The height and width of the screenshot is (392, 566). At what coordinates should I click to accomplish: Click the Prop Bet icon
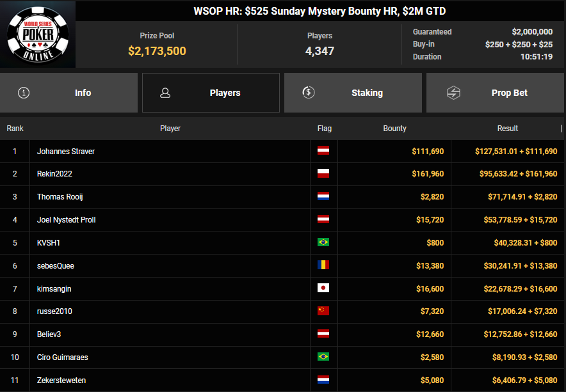453,93
